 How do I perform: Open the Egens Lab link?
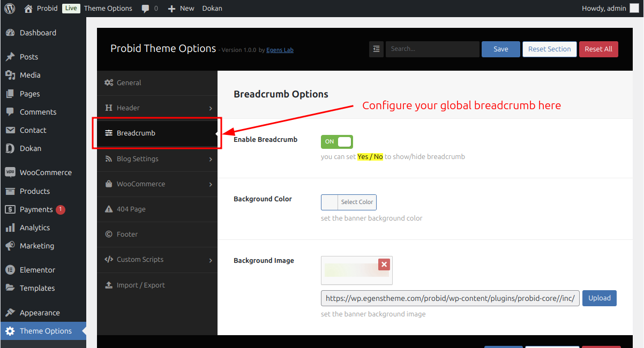tap(280, 50)
